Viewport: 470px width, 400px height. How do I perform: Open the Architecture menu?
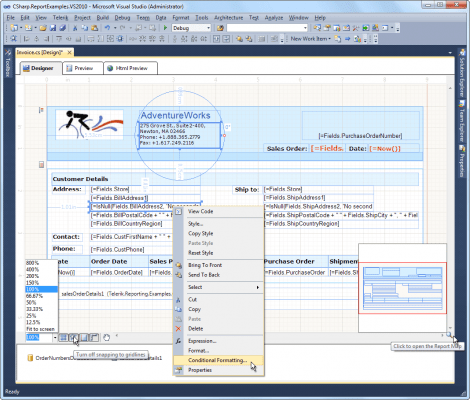(228, 18)
